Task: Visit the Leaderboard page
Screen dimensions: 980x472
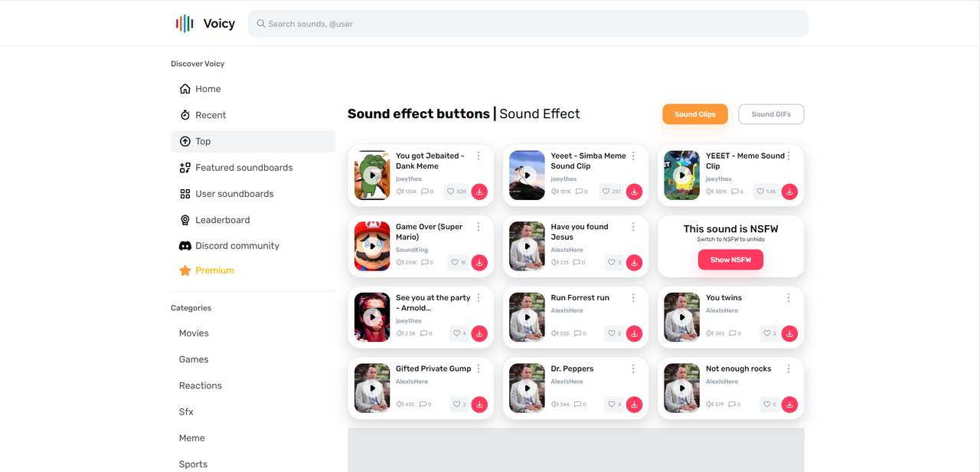Action: click(222, 220)
